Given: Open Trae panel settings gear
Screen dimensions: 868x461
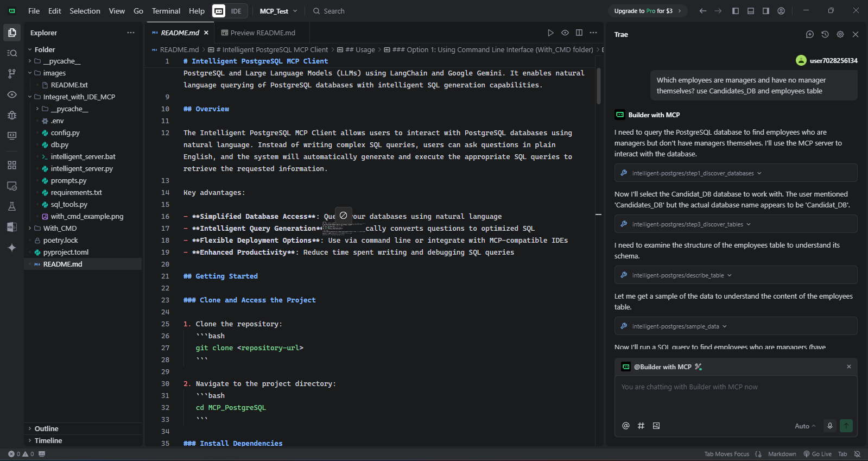Looking at the screenshot, I should (x=840, y=34).
